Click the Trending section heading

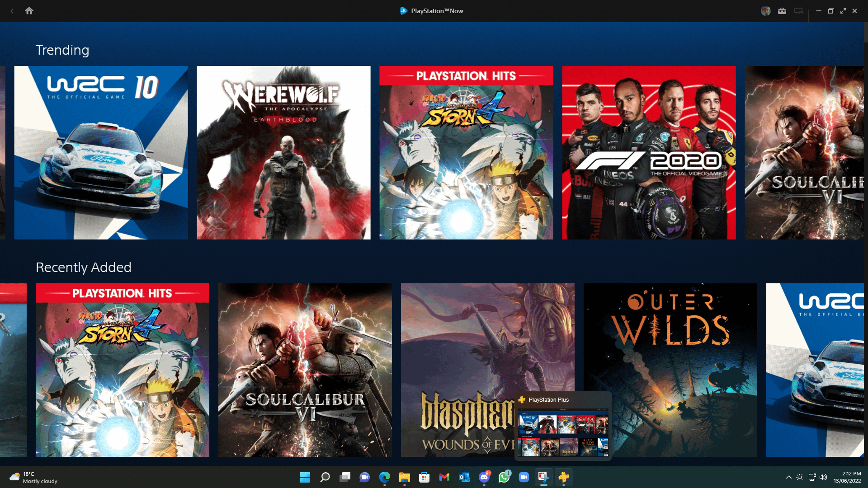62,50
